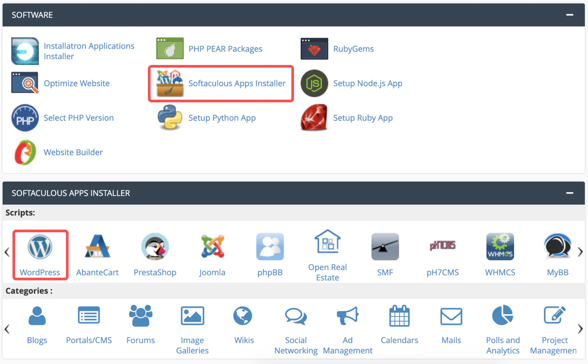Screen dimensions: 588x364
Task: Open the WHMCS script icon
Action: tap(500, 247)
